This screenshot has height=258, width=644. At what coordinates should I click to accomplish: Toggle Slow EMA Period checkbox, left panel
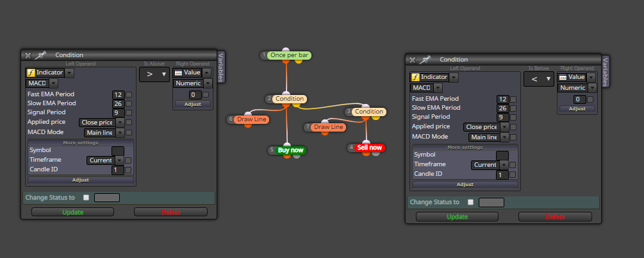[x=129, y=104]
